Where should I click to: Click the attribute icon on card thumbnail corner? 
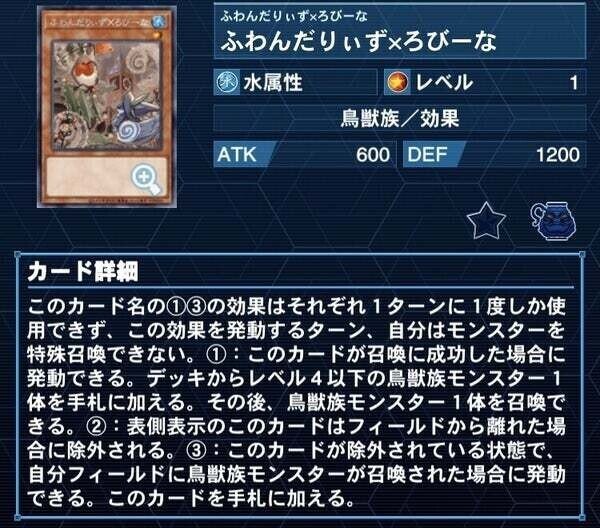[x=158, y=21]
